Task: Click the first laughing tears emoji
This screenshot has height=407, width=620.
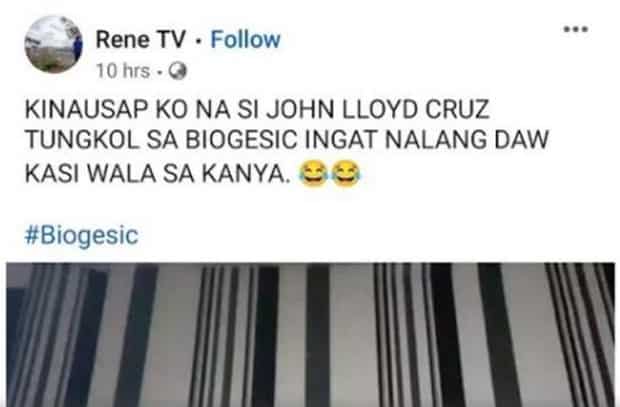Action: pyautogui.click(x=314, y=173)
